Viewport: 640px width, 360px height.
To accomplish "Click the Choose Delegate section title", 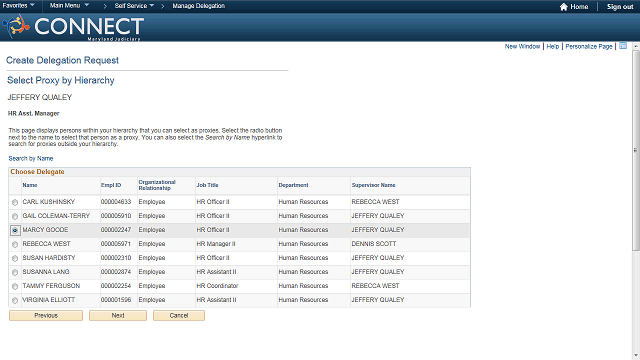I will point(38,172).
